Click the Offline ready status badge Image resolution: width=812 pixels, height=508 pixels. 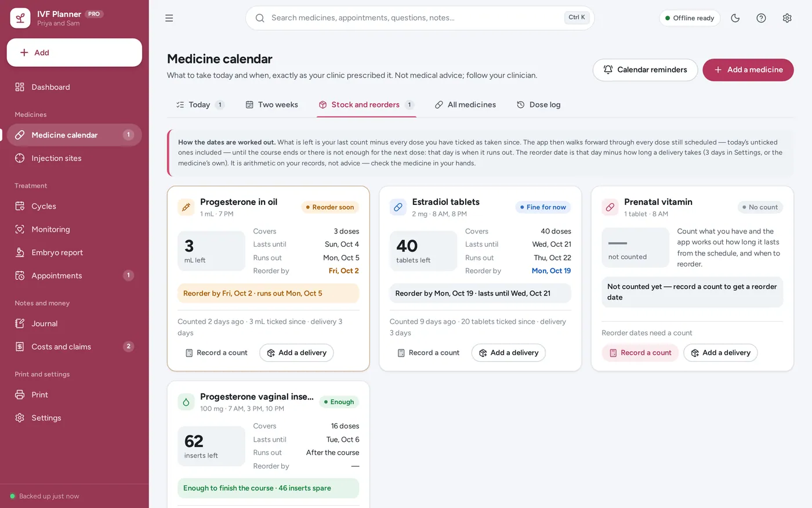coord(690,18)
